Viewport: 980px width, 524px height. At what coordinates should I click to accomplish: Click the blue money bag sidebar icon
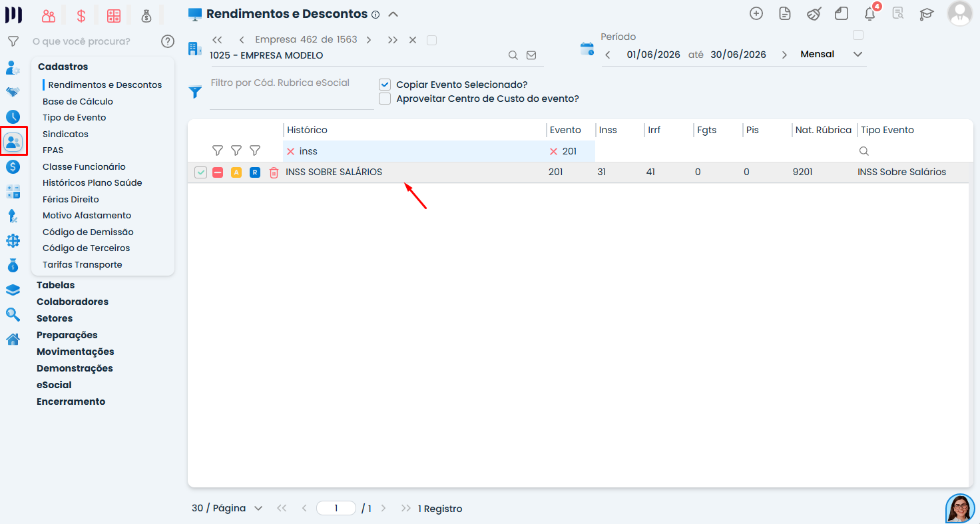[x=13, y=265]
